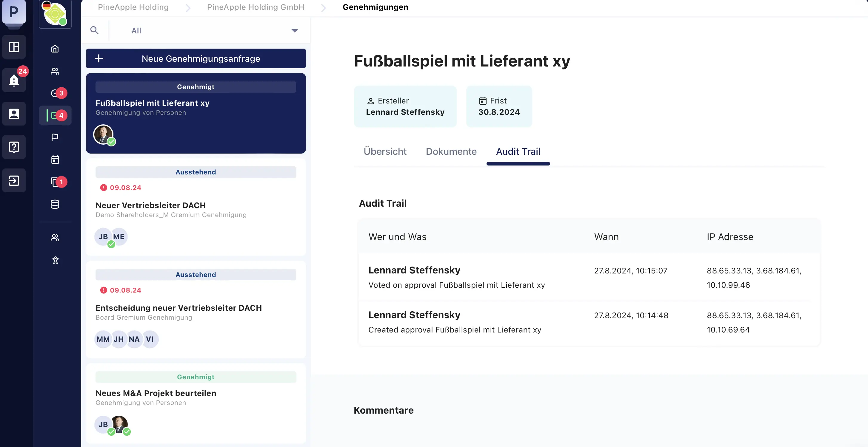
Task: Click Wer und Was column header
Action: pyautogui.click(x=397, y=237)
